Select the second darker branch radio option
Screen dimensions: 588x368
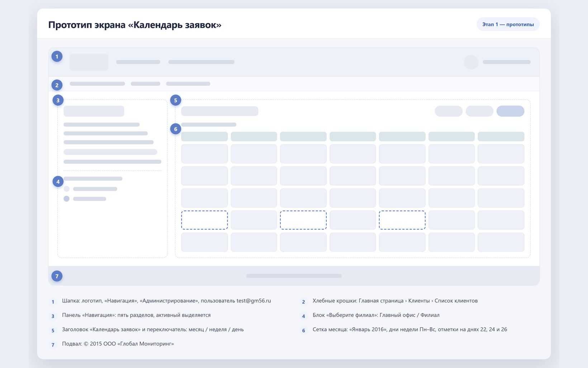point(66,199)
